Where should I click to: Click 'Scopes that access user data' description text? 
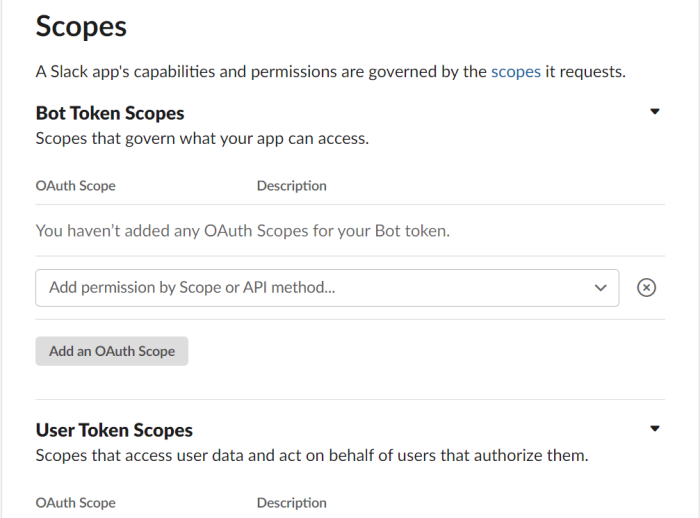[312, 456]
